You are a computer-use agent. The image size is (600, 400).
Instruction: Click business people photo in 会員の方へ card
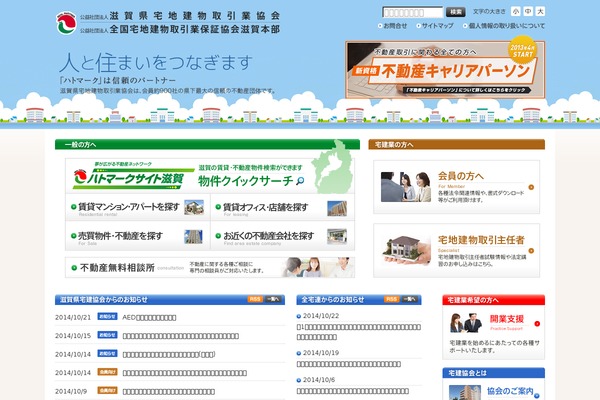tap(406, 187)
